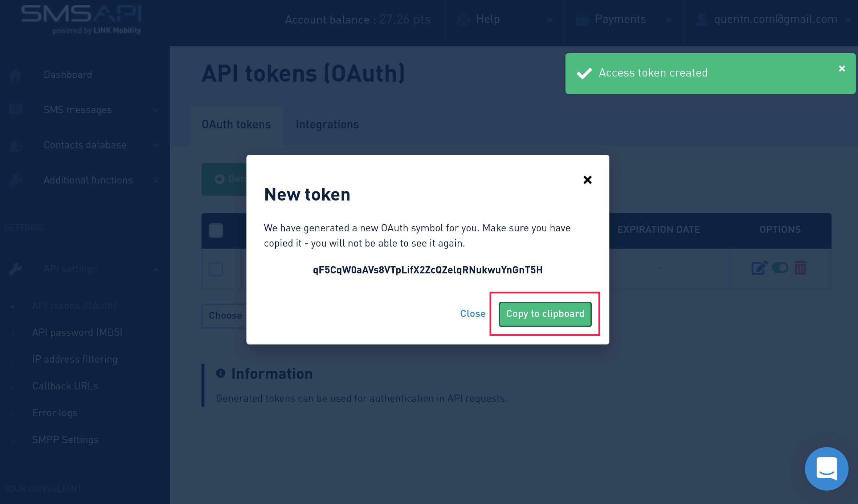Screen dimensions: 858x504
Task: Open the Payments dropdown menu
Action: click(624, 20)
